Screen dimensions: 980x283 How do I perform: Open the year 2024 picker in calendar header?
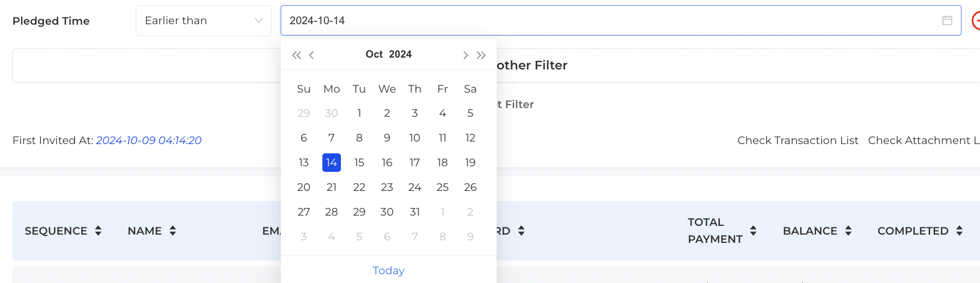pyautogui.click(x=400, y=54)
